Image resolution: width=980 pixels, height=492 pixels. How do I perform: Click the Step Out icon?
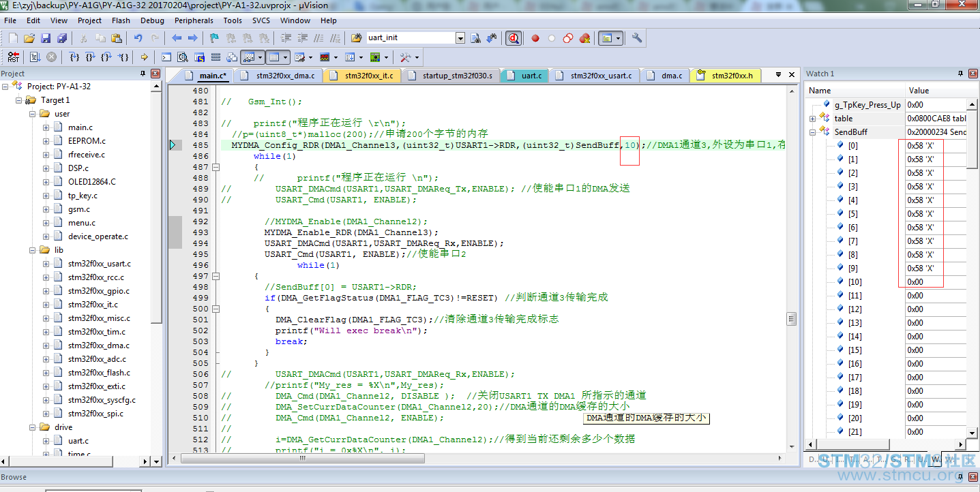point(107,57)
